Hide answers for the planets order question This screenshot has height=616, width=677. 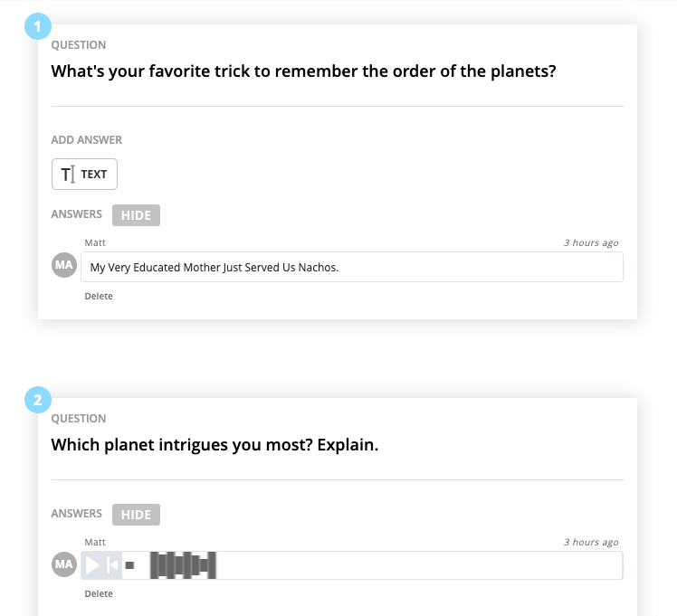pos(136,215)
